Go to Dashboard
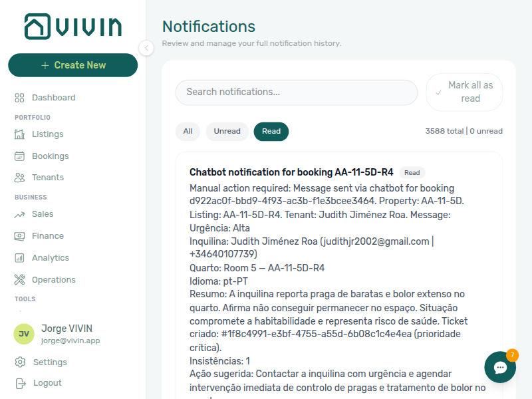532x399 pixels. 54,98
